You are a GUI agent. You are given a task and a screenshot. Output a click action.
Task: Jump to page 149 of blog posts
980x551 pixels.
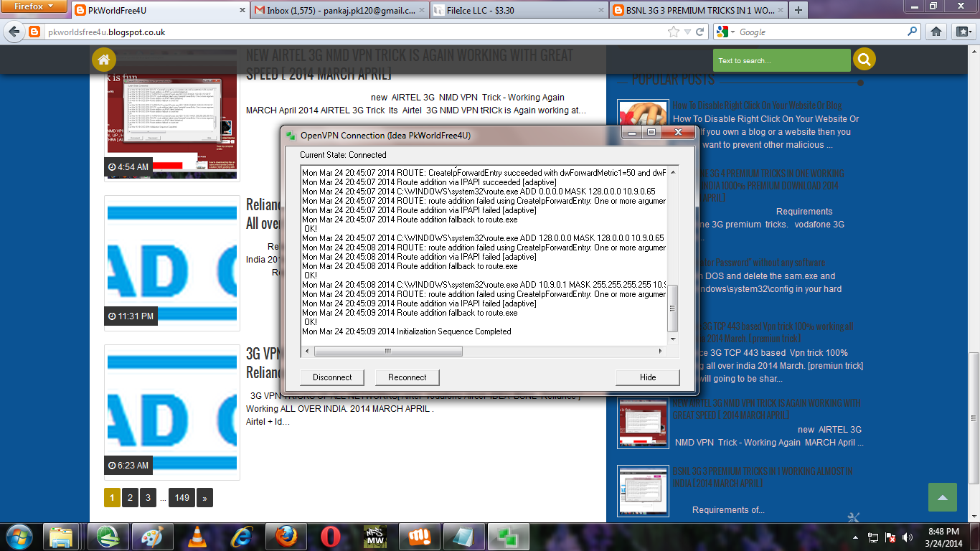tap(182, 497)
